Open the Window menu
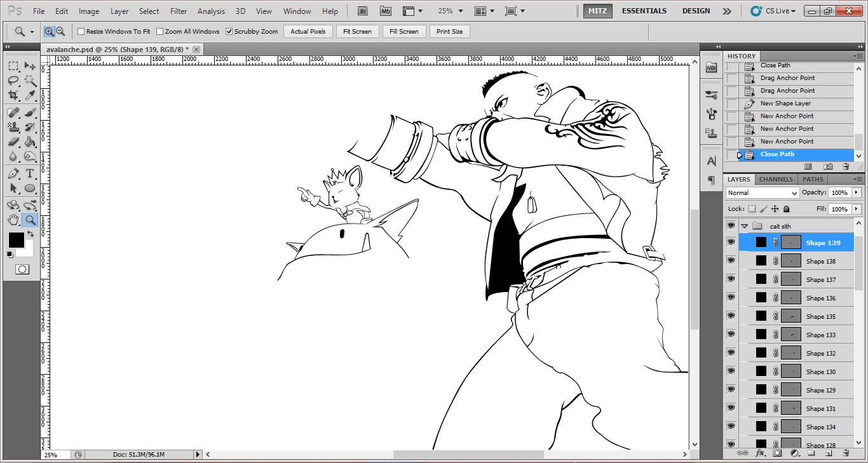 pos(297,11)
